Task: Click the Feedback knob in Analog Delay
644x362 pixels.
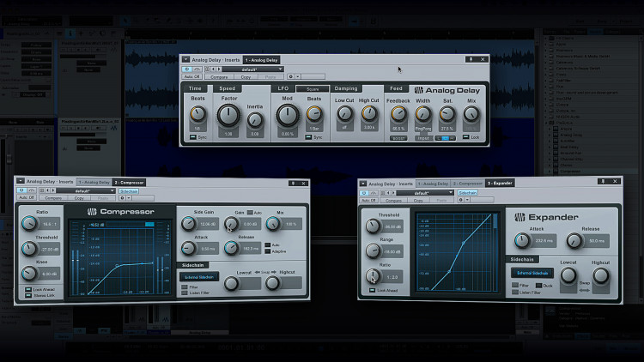Action: coord(398,114)
